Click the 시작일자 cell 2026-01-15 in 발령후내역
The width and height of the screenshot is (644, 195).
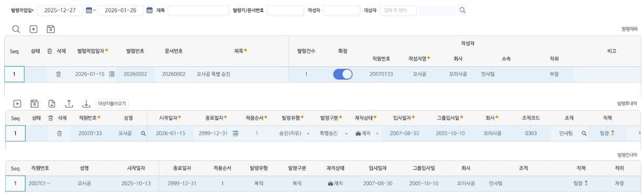pos(170,134)
